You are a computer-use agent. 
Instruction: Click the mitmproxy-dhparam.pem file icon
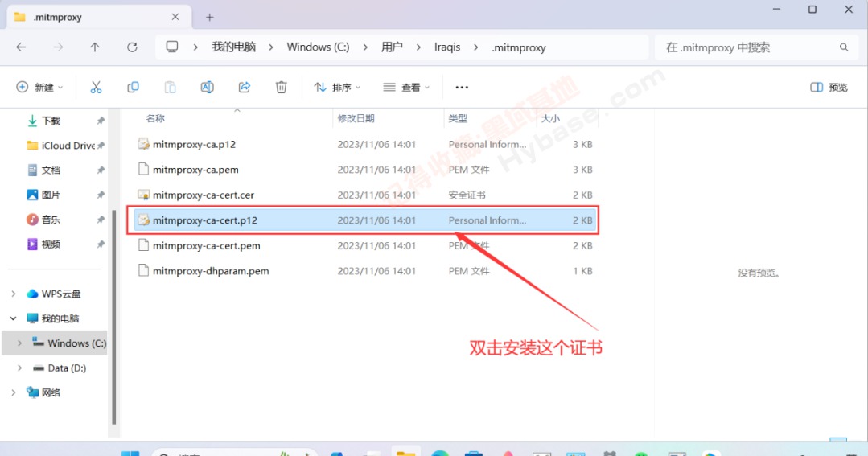[x=143, y=270]
